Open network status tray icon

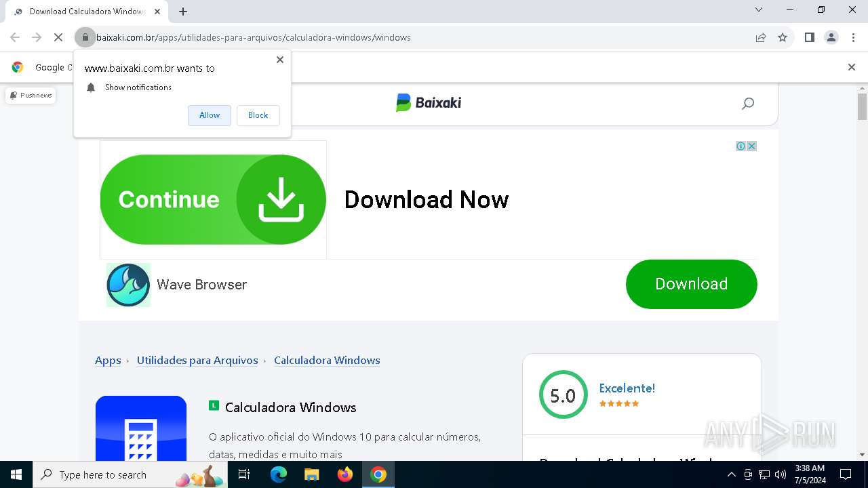tap(764, 474)
